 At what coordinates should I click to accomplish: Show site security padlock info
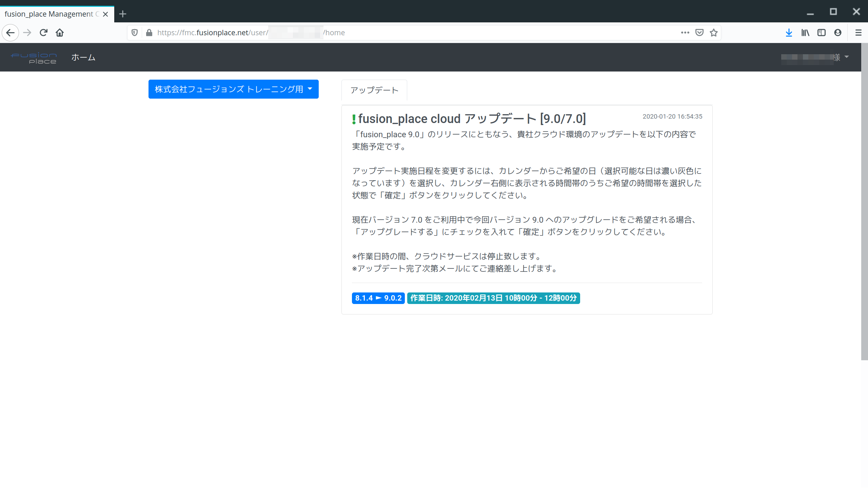149,33
